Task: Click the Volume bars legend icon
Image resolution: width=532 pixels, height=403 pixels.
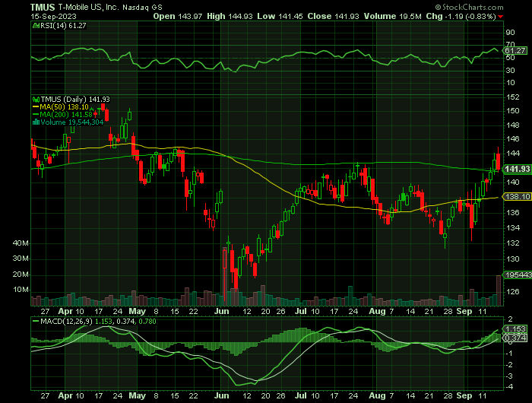Action: point(34,122)
